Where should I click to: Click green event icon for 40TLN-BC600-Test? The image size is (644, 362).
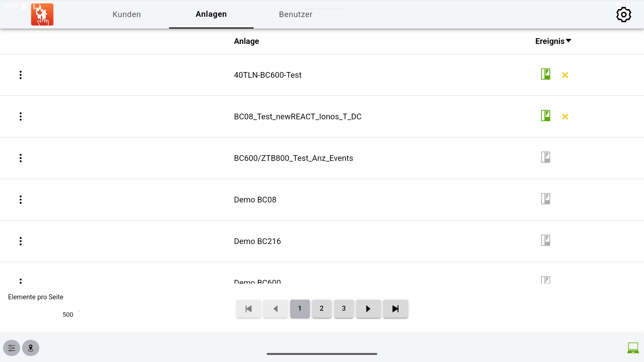[545, 74]
